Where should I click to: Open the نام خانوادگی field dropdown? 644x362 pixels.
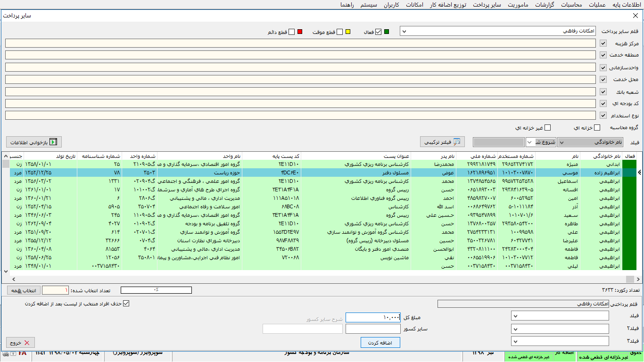561,142
